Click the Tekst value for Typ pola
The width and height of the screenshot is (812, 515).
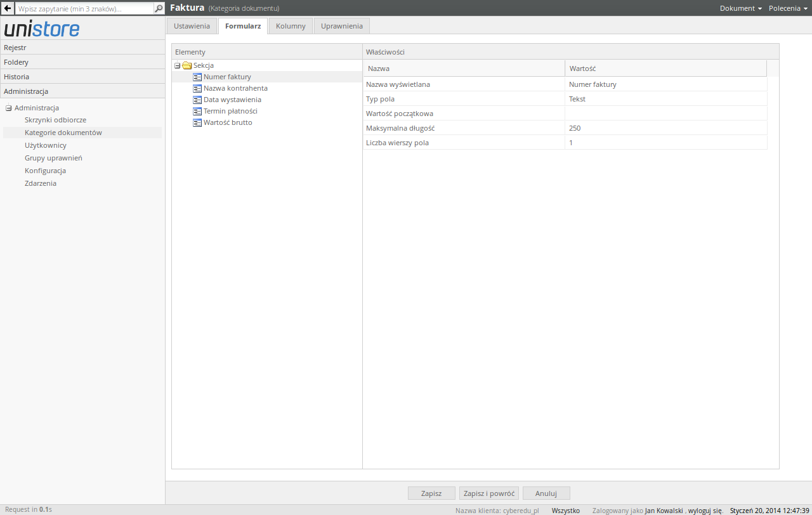[x=666, y=99]
